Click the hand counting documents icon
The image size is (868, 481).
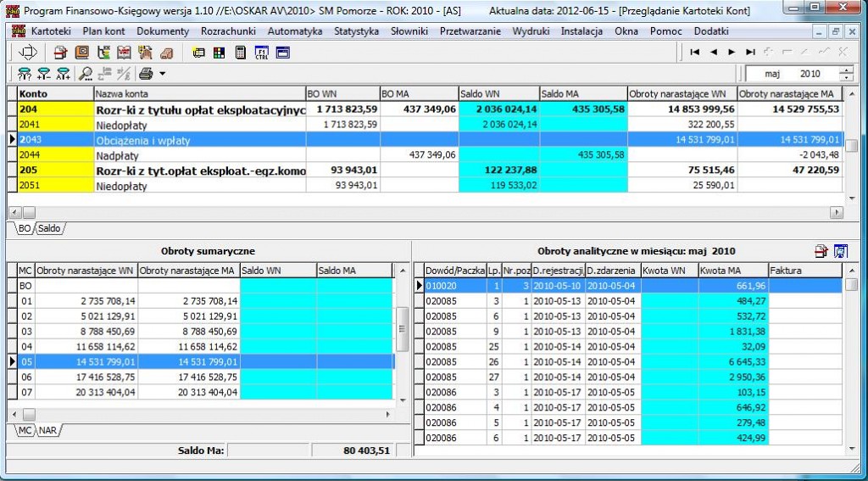tap(145, 53)
